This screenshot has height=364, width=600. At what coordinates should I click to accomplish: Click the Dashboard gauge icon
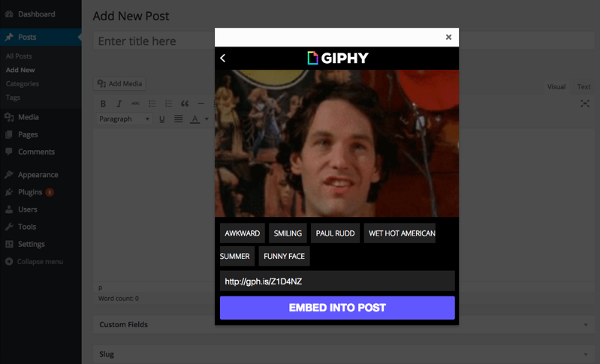pyautogui.click(x=9, y=14)
